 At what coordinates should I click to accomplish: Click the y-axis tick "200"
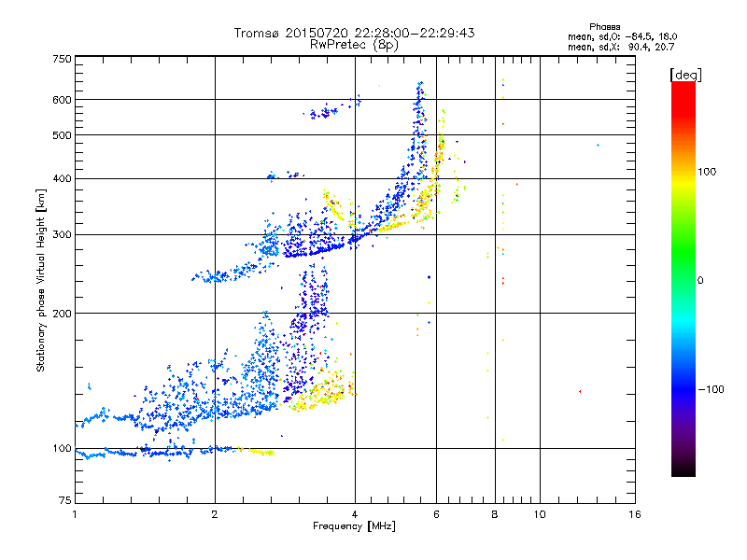63,314
